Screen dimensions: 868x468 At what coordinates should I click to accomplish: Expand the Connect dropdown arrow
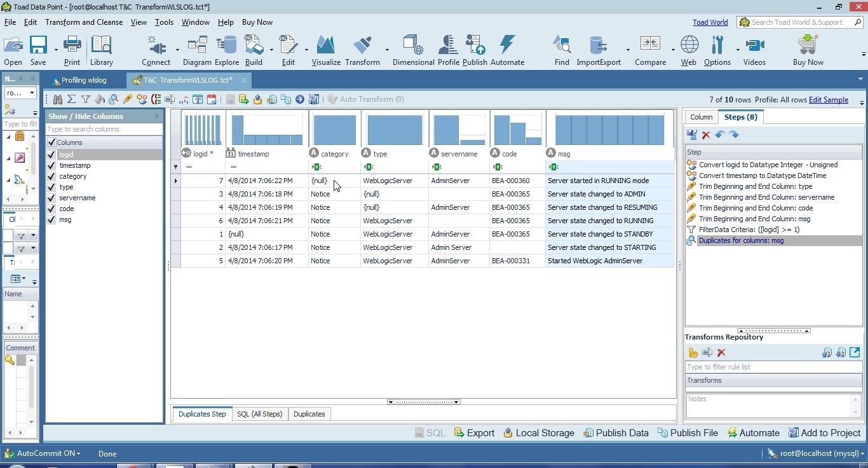click(177, 50)
